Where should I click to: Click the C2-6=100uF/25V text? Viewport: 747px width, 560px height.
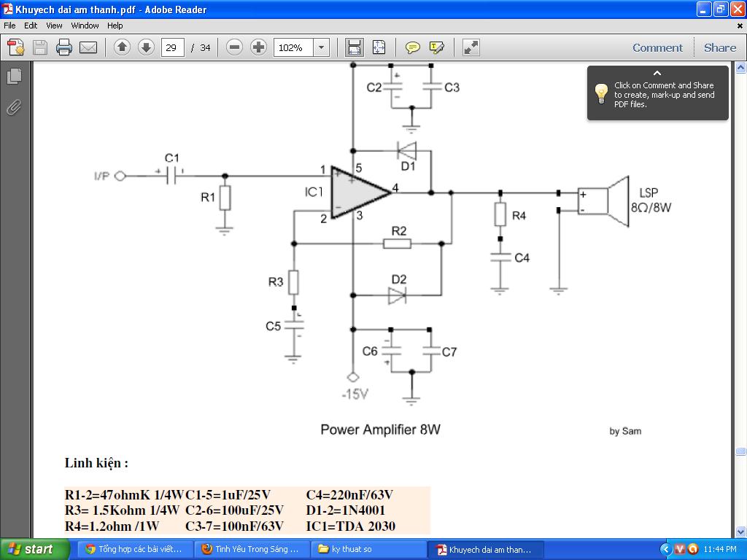click(234, 510)
